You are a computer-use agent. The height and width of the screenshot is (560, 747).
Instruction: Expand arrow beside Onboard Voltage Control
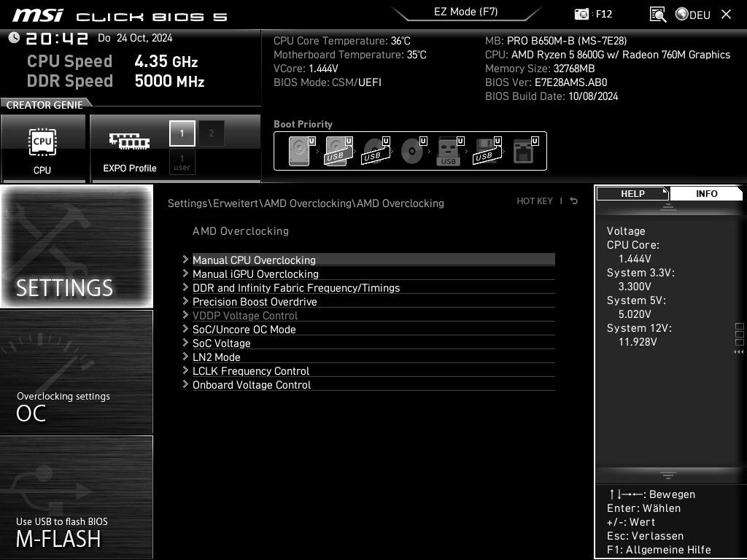click(x=185, y=384)
